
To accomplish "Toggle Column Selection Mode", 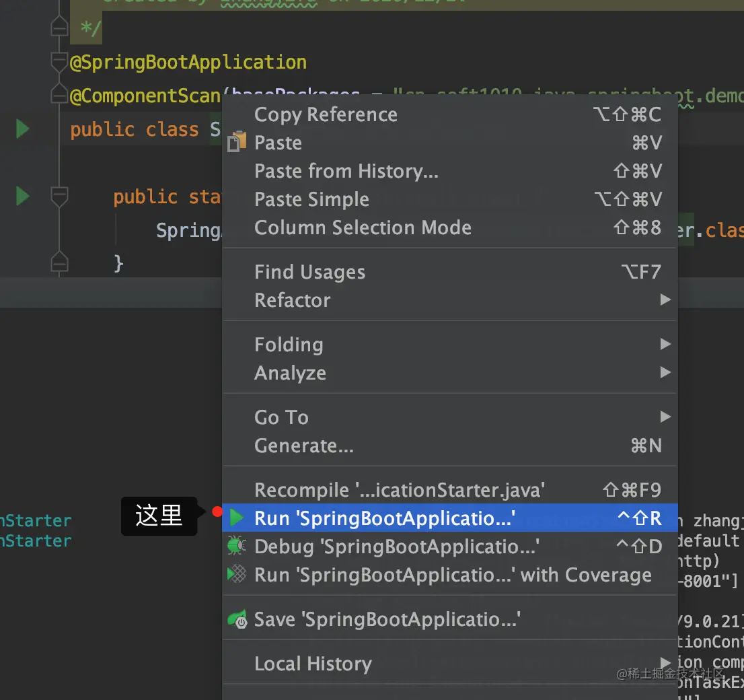I will [x=363, y=228].
